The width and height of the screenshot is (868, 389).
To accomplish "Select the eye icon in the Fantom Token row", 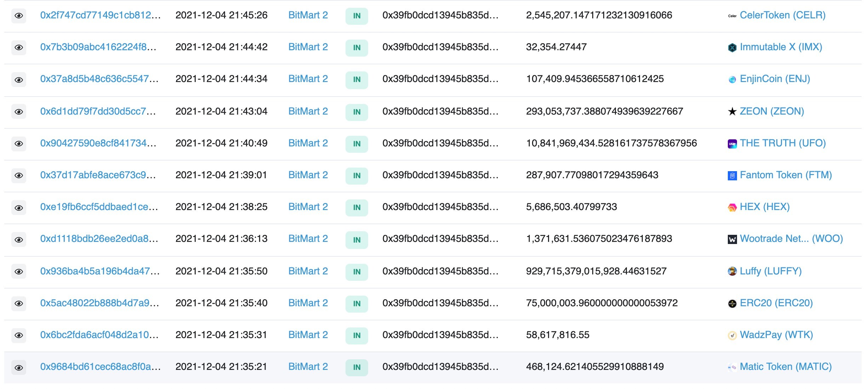I will (19, 175).
